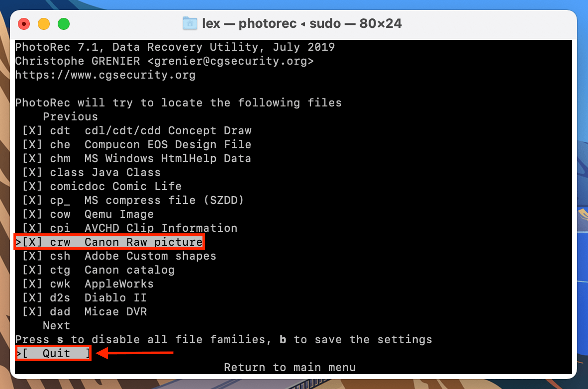This screenshot has height=389, width=588.
Task: Click 'AVCHD Clip Information' text
Action: tap(161, 228)
